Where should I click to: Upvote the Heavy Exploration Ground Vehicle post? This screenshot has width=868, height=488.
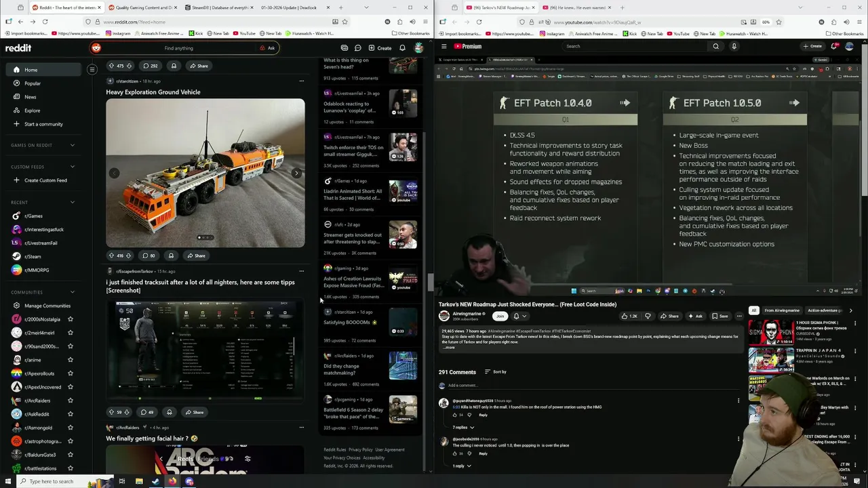111,256
